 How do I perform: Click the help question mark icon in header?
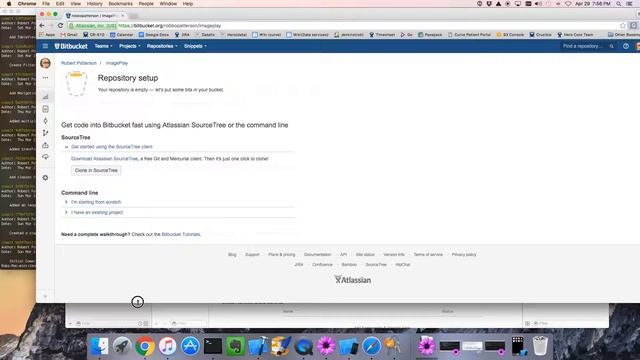click(x=626, y=46)
